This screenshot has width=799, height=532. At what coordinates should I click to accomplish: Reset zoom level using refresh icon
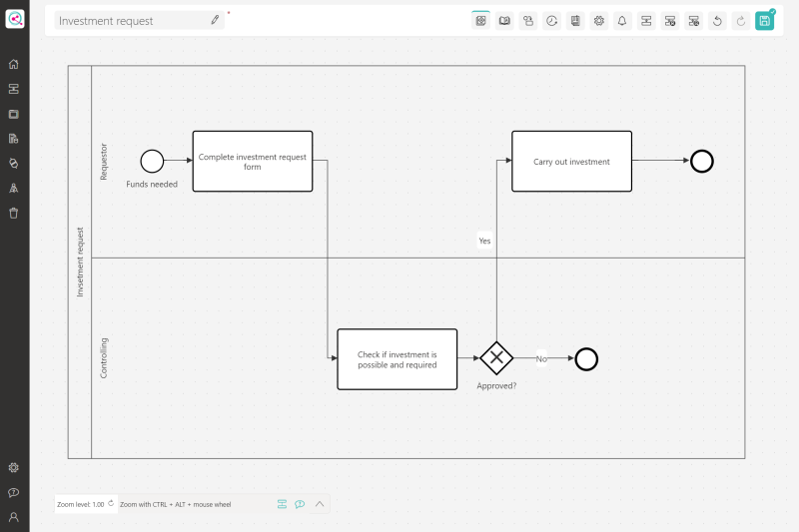[111, 503]
